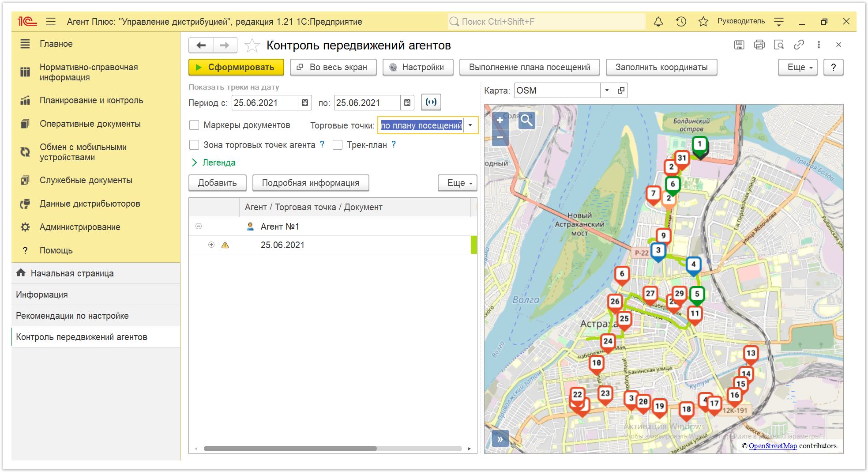Click the Администрирование gear icon

(25, 227)
